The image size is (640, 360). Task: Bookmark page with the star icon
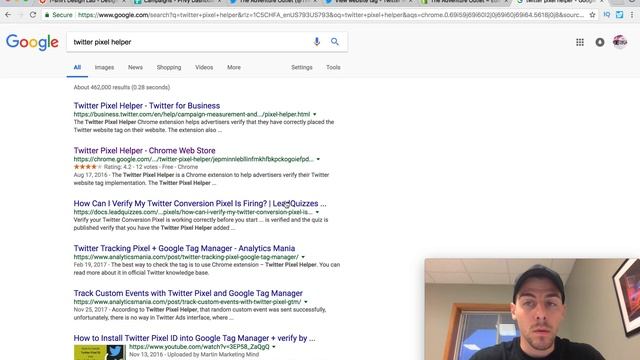tap(592, 15)
